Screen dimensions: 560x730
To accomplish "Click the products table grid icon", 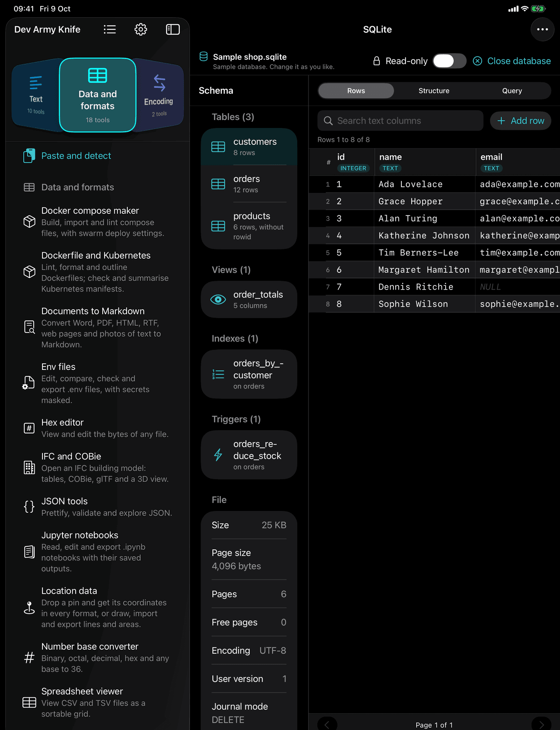I will pos(218,226).
